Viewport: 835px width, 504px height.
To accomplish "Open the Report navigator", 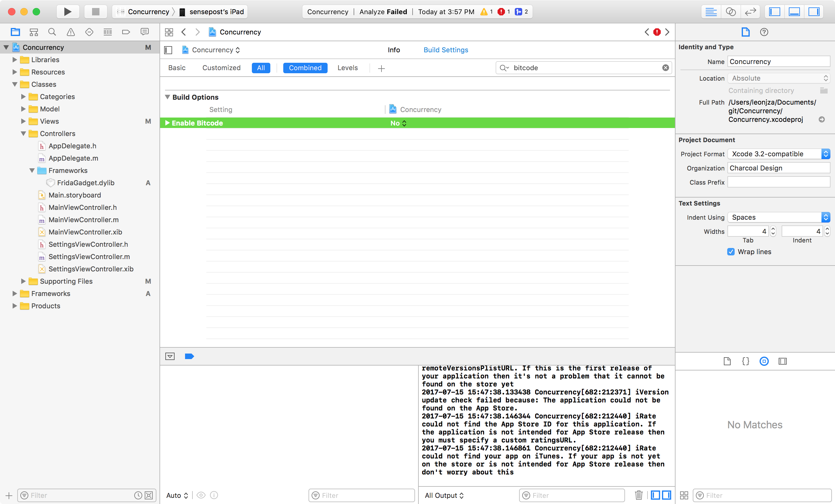I will (x=145, y=32).
